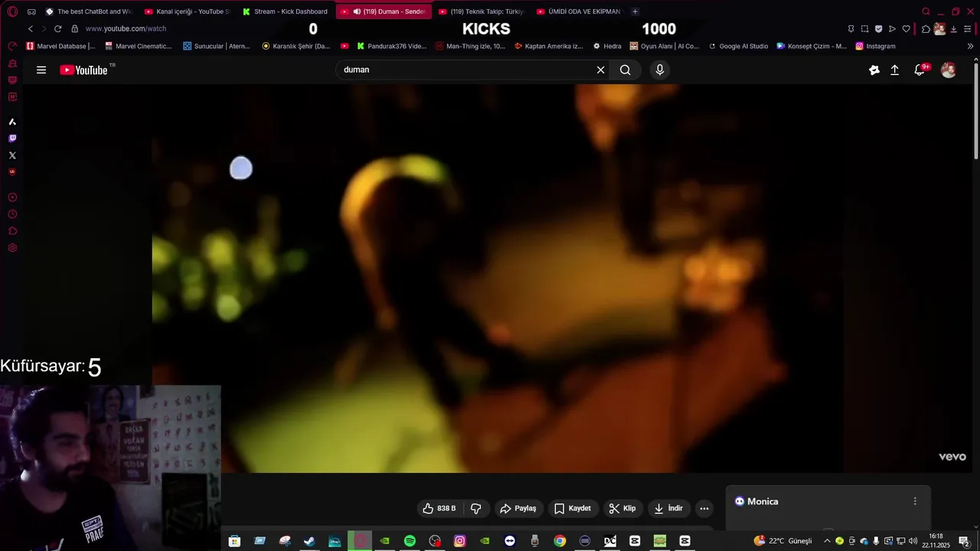Switch to 'Teknik Takip: Türkiye' tab
980x551 pixels.
[x=482, y=11]
